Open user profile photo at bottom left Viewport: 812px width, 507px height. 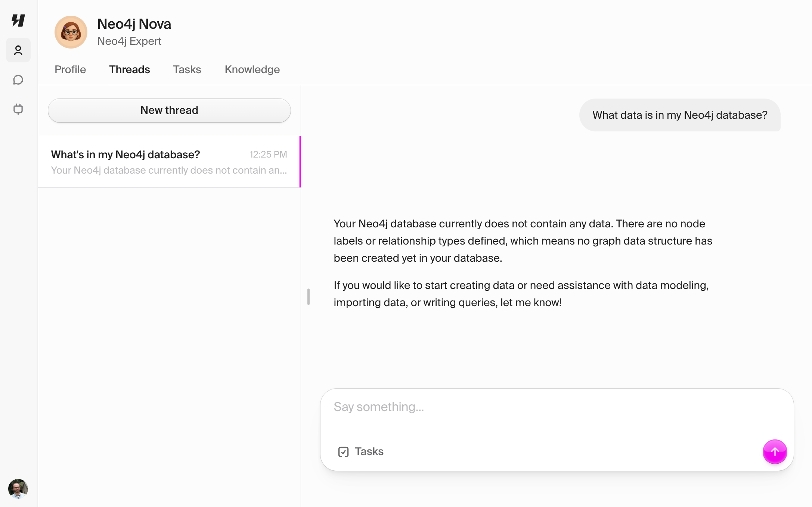pyautogui.click(x=18, y=489)
